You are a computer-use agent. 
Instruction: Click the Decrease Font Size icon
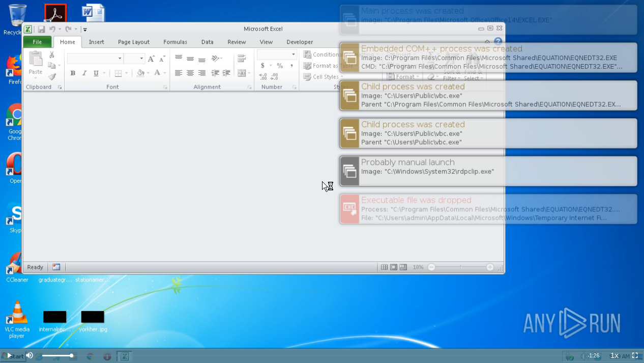163,59
